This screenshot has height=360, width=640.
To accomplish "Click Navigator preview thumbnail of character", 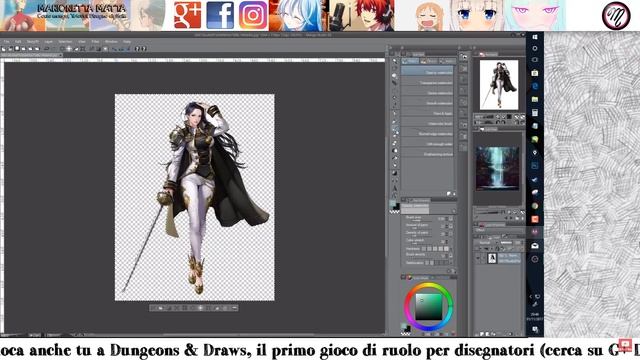I will pos(499,85).
